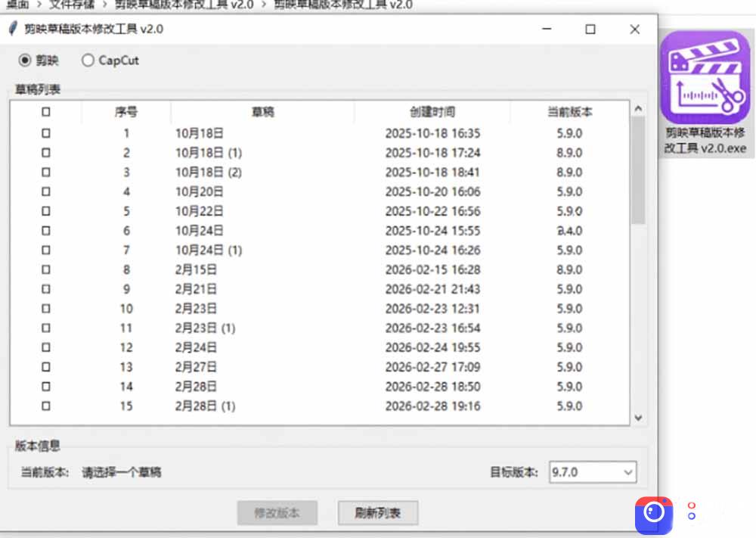Click creation time 2026-02-21 21:43
The width and height of the screenshot is (756, 538).
(432, 289)
